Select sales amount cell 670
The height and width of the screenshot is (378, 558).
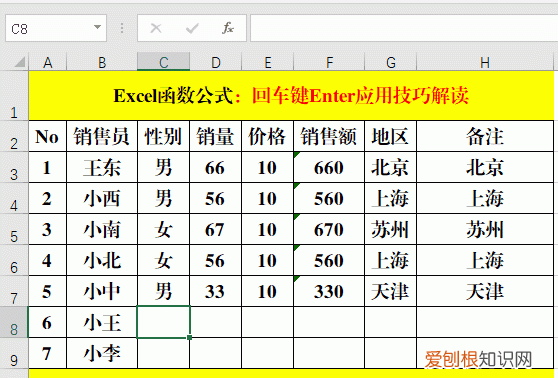[x=329, y=229]
